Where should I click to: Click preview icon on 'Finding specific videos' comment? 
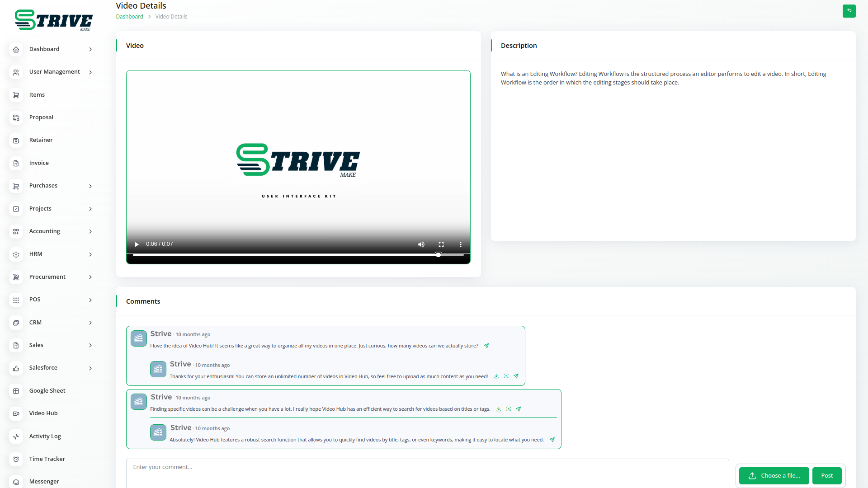tap(509, 409)
